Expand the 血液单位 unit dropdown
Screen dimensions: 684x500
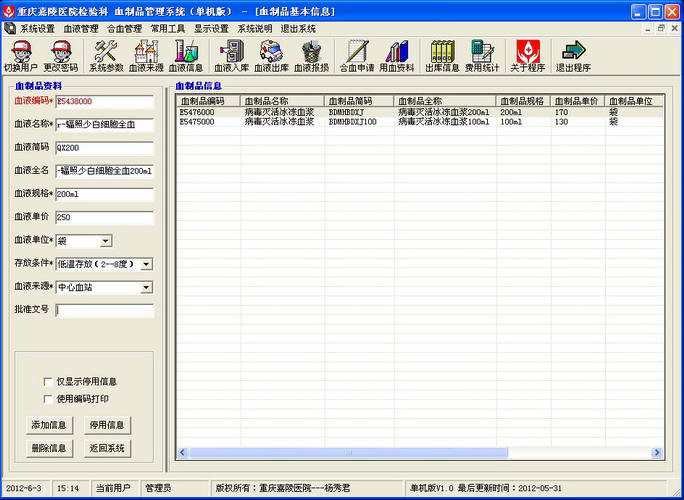(106, 241)
